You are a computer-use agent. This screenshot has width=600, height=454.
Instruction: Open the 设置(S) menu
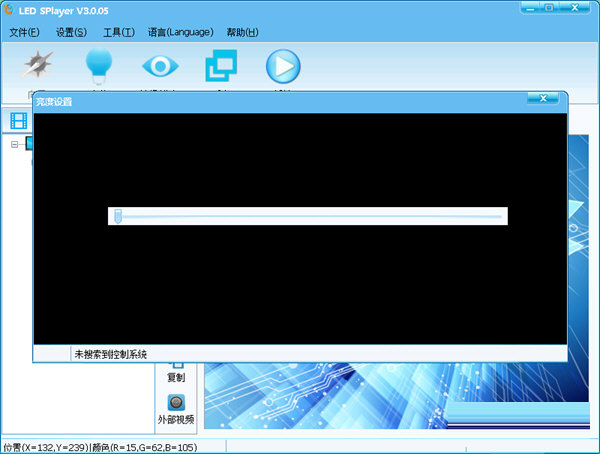72,32
